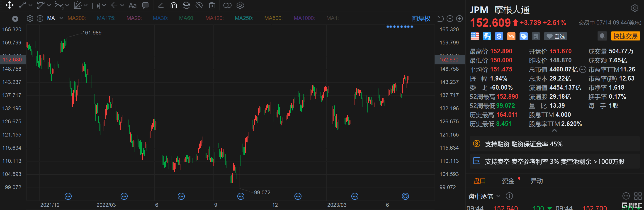Image resolution: width=644 pixels, height=210 pixels.
Task: Open the 异动 tab
Action: coord(537,181)
